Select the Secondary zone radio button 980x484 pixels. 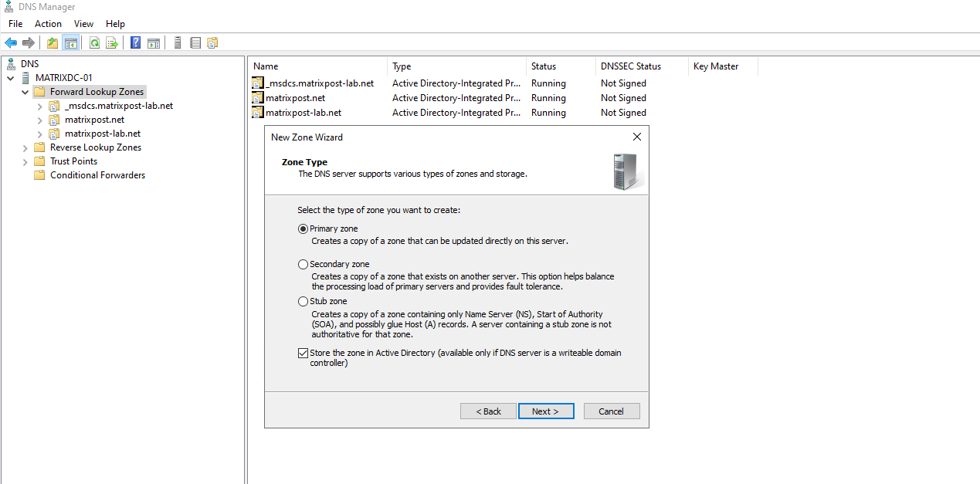303,264
